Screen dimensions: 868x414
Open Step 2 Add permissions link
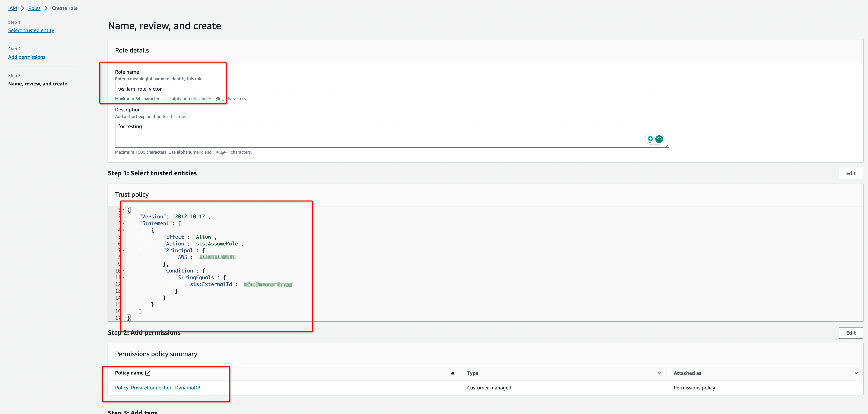(x=27, y=57)
